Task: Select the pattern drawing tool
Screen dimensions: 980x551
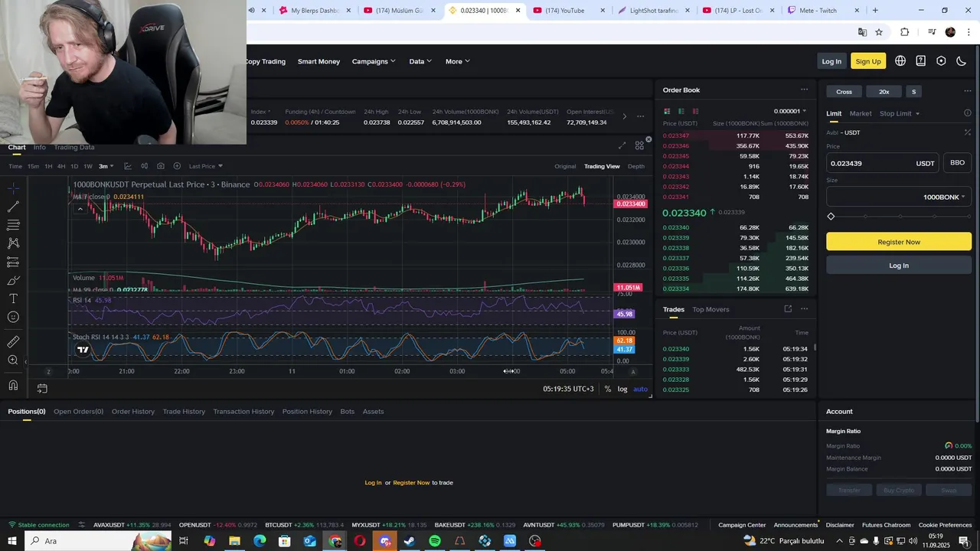Action: click(x=13, y=243)
